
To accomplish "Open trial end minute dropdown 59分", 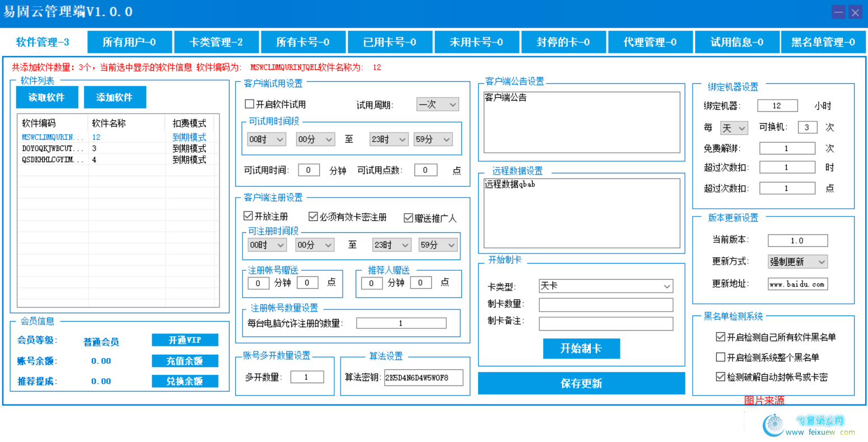I will click(433, 139).
